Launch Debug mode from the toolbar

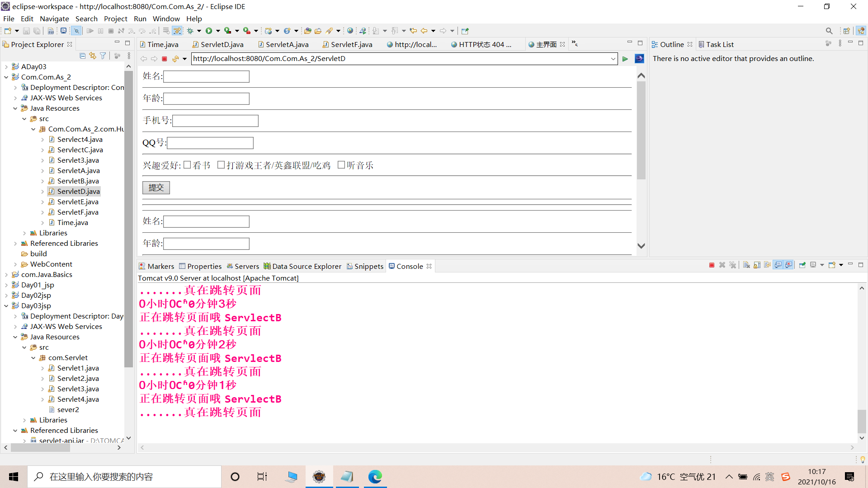point(190,31)
